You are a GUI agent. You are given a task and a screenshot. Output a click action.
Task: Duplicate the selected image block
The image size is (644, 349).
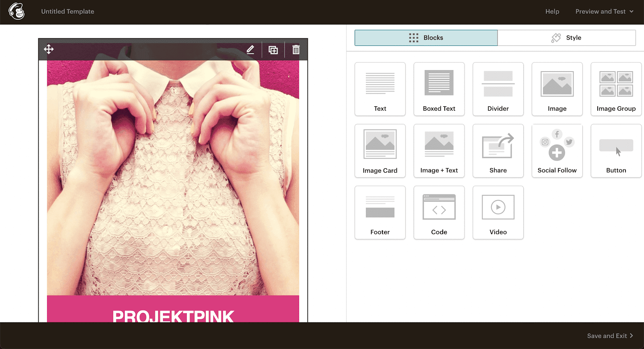(273, 50)
